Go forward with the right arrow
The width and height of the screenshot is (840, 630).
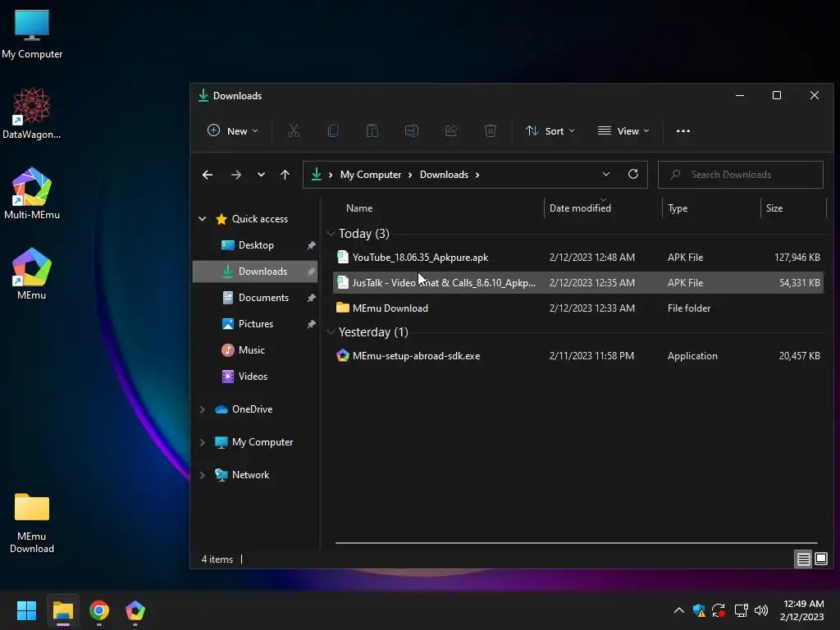tap(235, 175)
